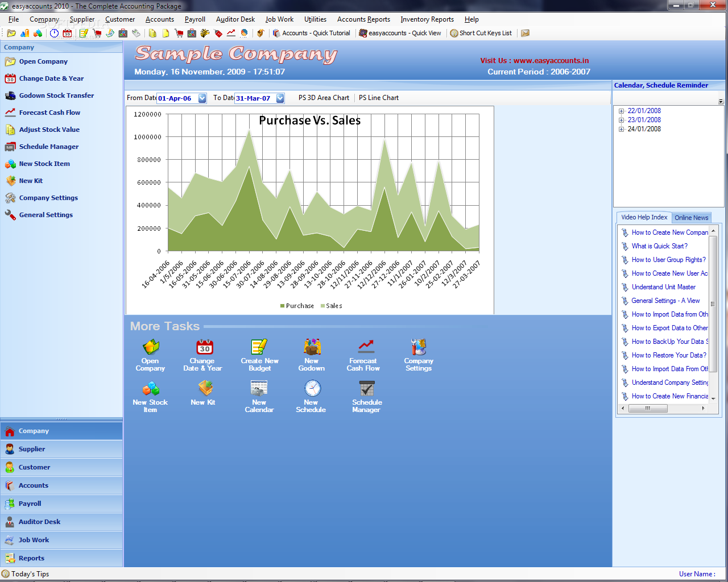Click the Open Company icon under More Tasks
This screenshot has height=582, width=728.
point(150,347)
